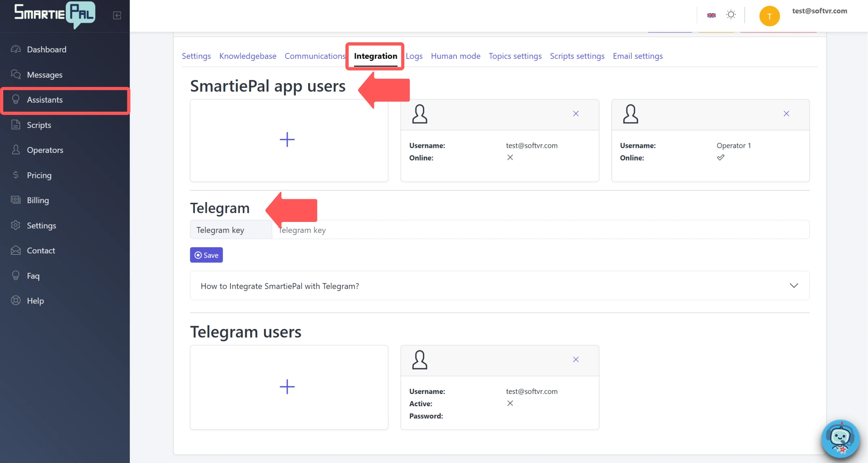Image resolution: width=868 pixels, height=463 pixels.
Task: Open Billing from the sidebar
Action: click(x=38, y=200)
